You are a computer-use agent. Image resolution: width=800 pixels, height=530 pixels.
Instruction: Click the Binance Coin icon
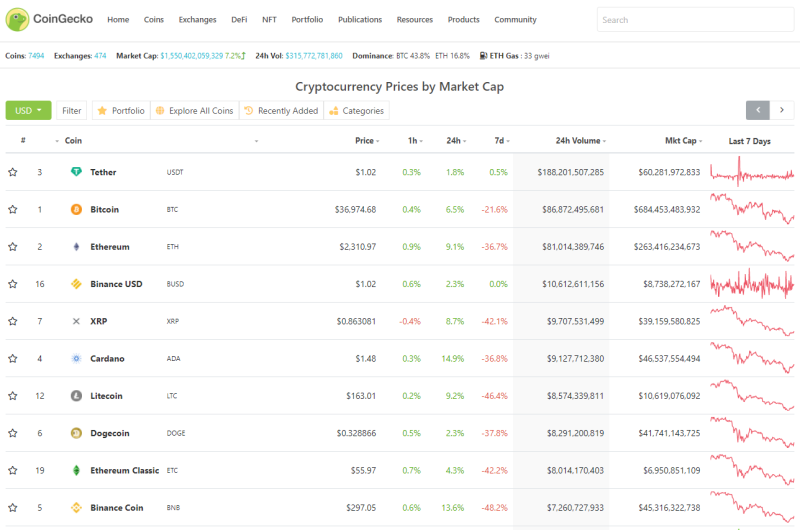point(76,508)
